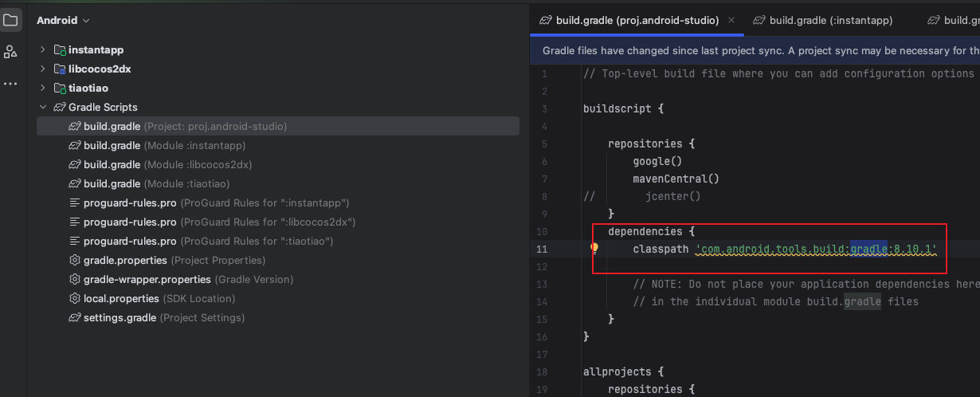The width and height of the screenshot is (980, 397).
Task: Click the Gradle Scripts elephant icon
Action: [60, 107]
